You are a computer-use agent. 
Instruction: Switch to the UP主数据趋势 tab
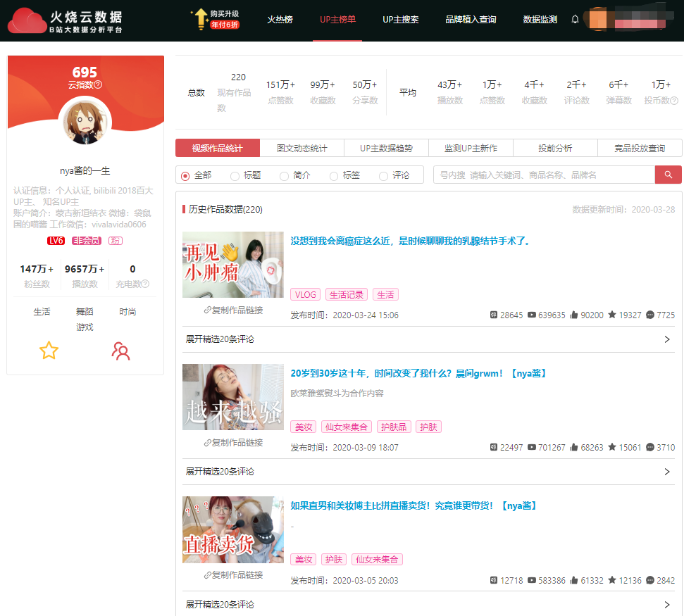386,148
